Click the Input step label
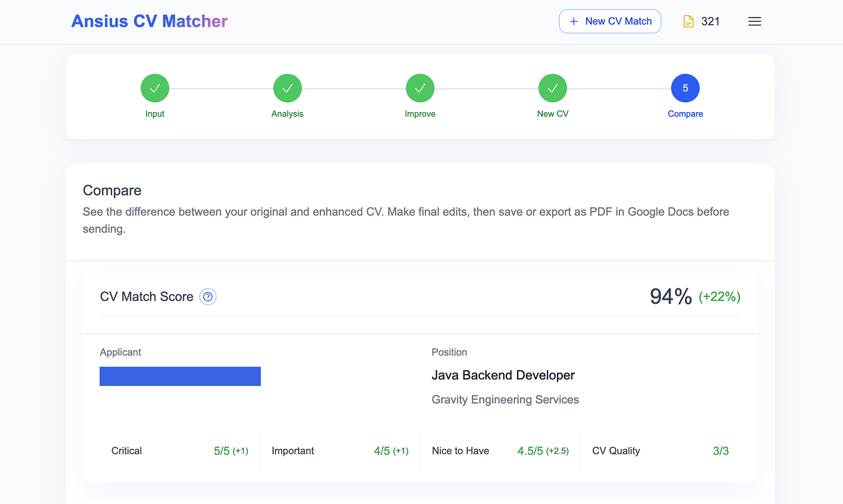 point(155,114)
